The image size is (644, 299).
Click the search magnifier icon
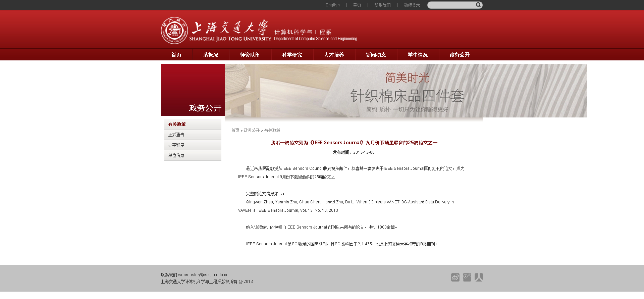pos(478,5)
